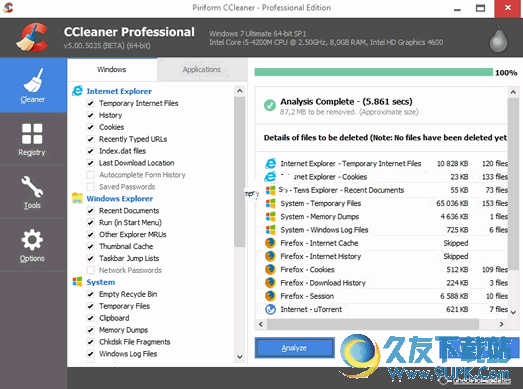
Task: Click the pear icon in header
Action: [x=498, y=39]
